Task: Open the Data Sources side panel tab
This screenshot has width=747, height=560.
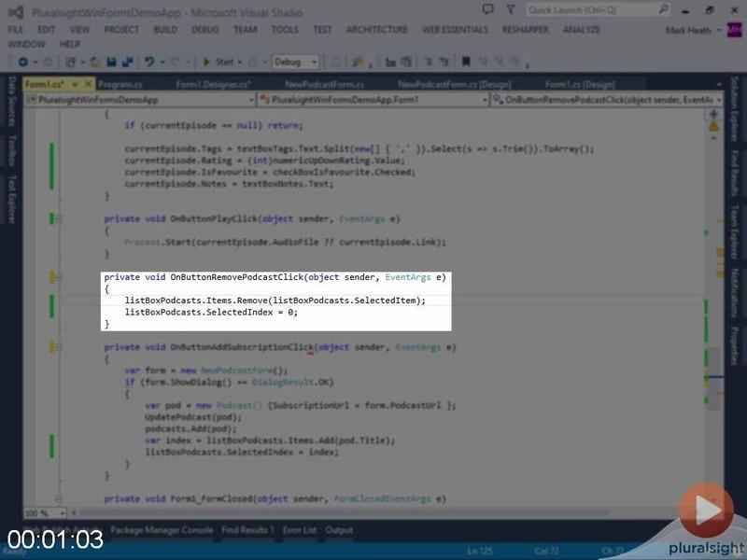Action: [12, 101]
